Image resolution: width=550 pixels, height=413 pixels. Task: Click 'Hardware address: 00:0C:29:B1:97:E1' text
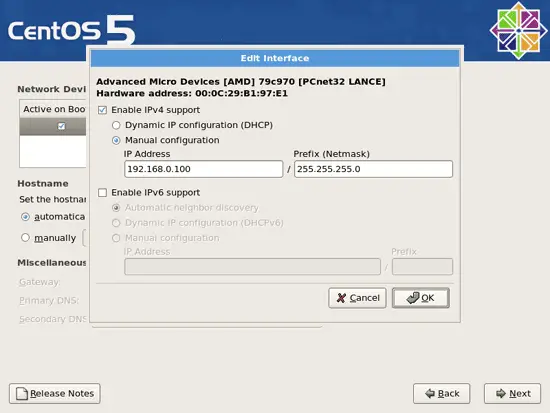click(192, 93)
